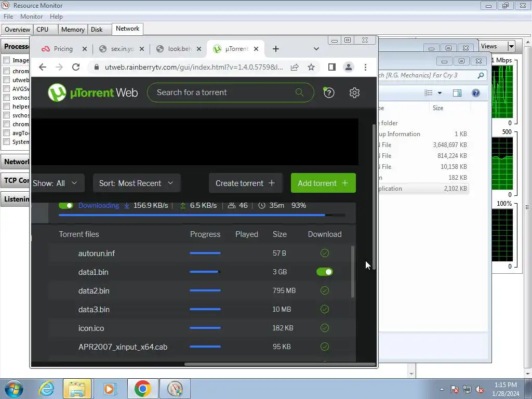The image size is (532, 399).
Task: Click Add torrent button
Action: coord(323,183)
